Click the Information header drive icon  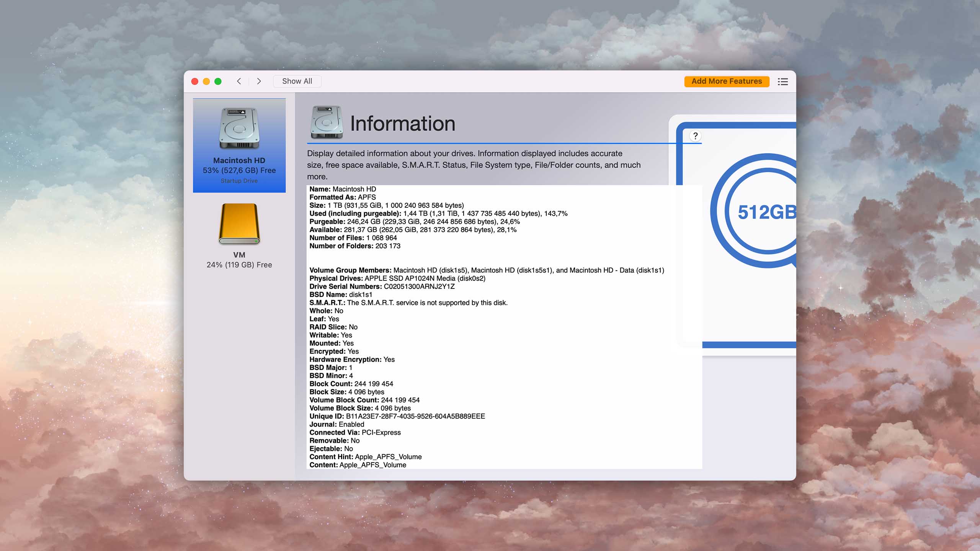pos(327,122)
